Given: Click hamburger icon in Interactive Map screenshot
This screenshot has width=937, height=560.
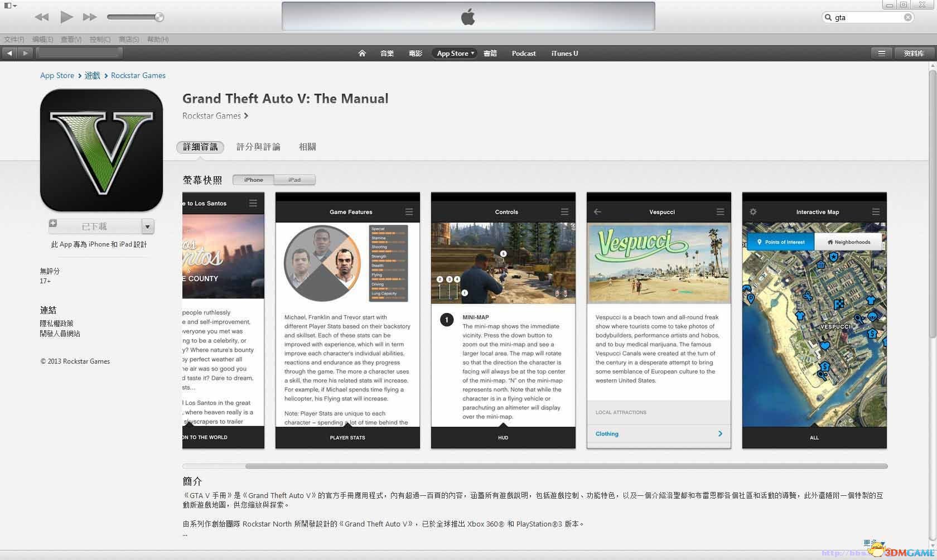Looking at the screenshot, I should pyautogui.click(x=876, y=212).
